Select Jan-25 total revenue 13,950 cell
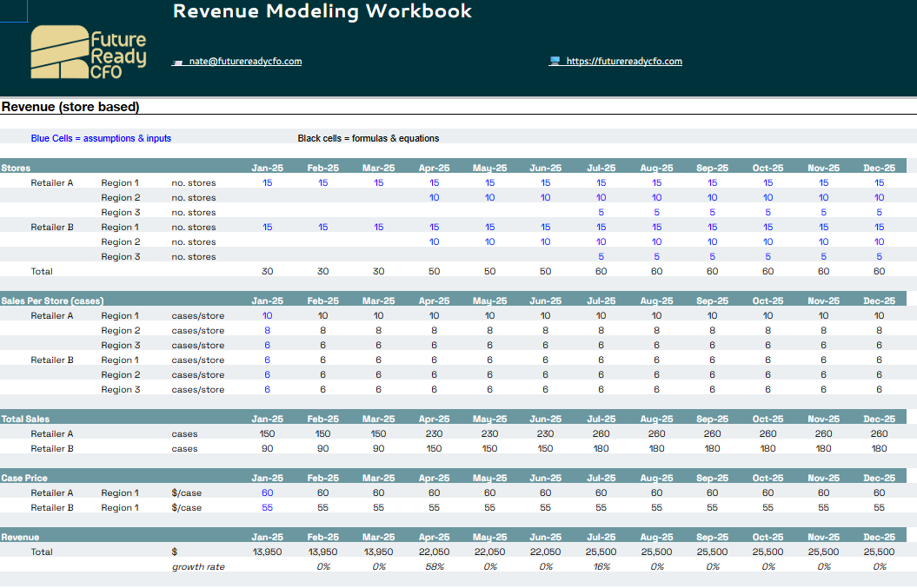This screenshot has width=917, height=588. click(x=267, y=552)
